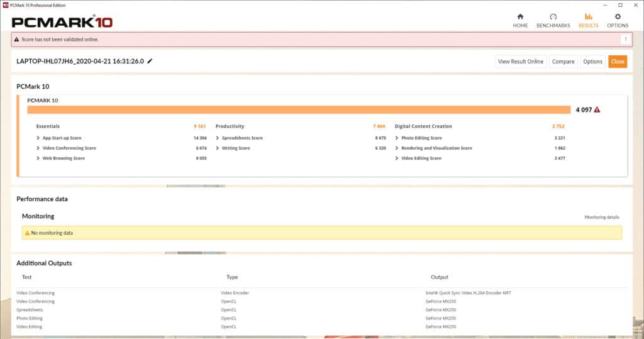Click Spreadsheets score value 8 675
The height and width of the screenshot is (339, 644).
pos(380,138)
